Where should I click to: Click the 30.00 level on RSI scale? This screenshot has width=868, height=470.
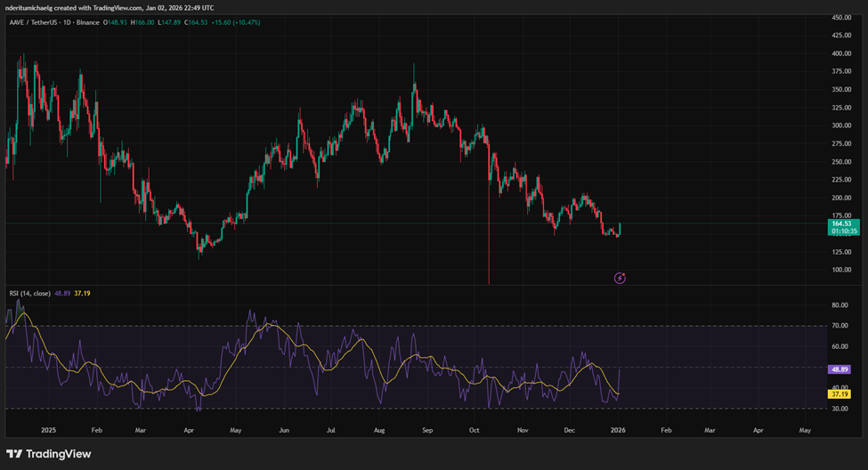click(840, 409)
